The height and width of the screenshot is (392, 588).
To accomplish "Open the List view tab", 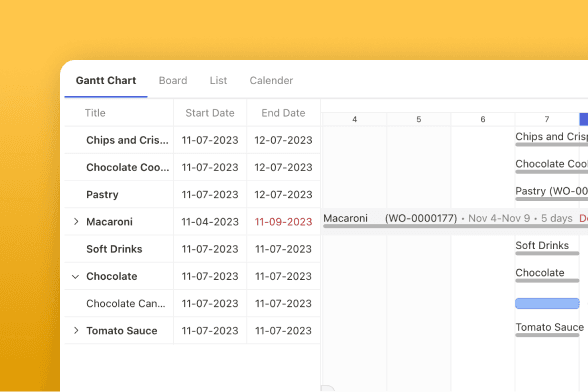I will pyautogui.click(x=218, y=81).
